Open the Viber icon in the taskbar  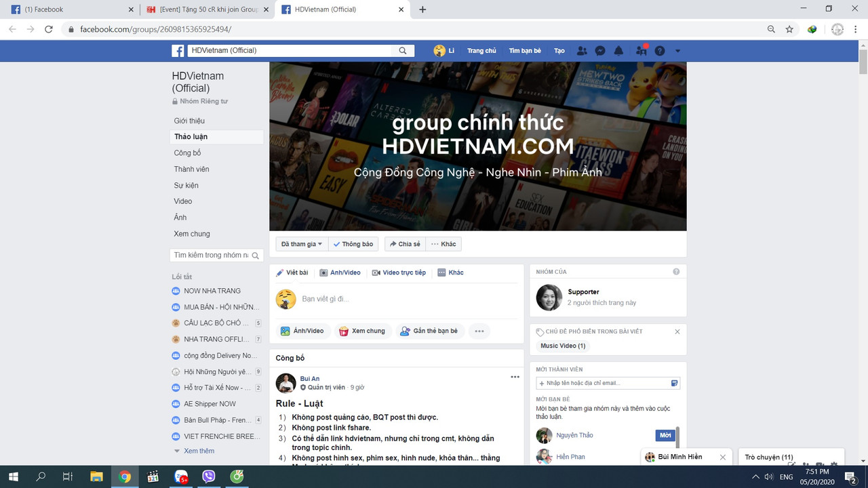coord(208,477)
